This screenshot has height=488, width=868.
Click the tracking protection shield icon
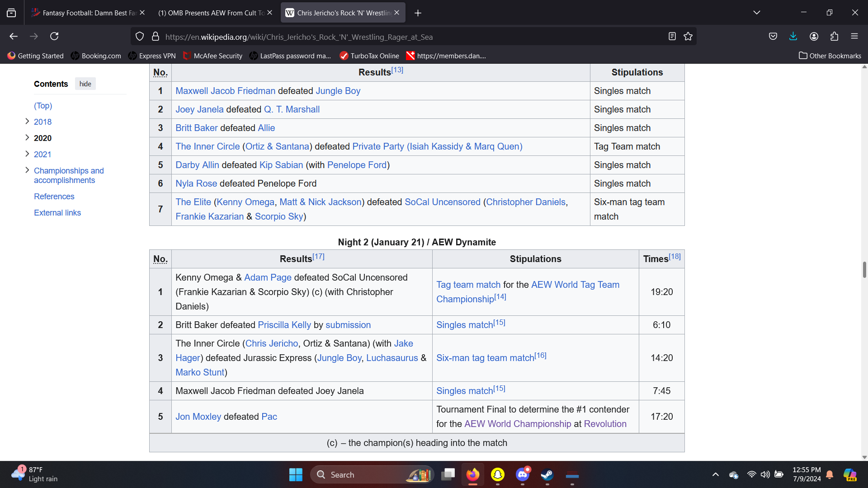(x=140, y=37)
